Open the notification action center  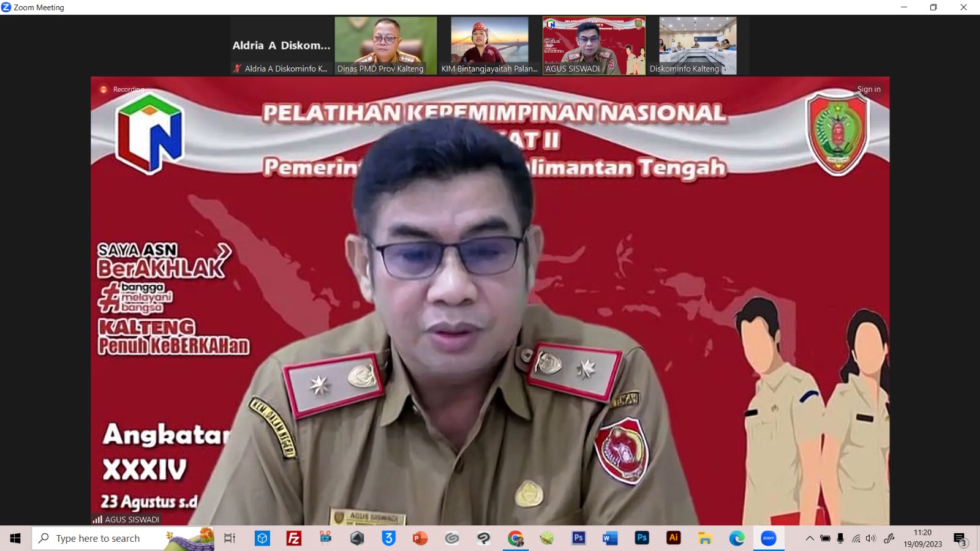click(x=960, y=539)
